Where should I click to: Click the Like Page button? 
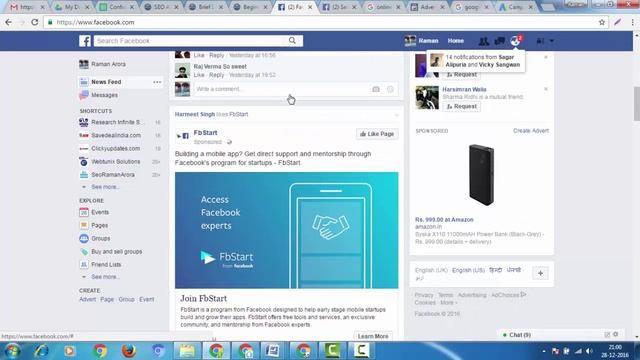click(377, 134)
